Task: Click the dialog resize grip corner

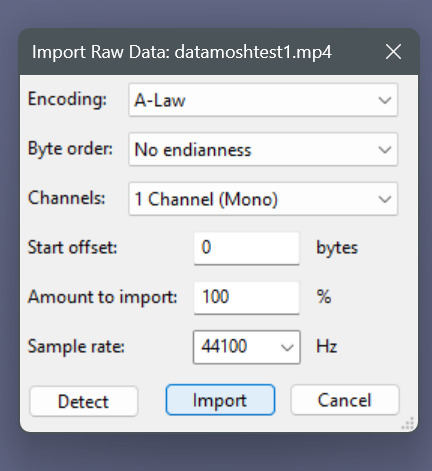Action: (x=408, y=424)
